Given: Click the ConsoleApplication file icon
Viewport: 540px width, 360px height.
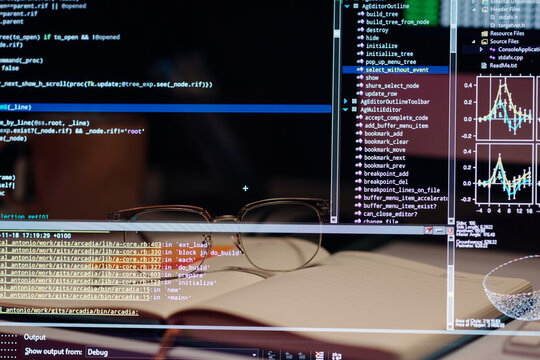Looking at the screenshot, I should pos(492,50).
